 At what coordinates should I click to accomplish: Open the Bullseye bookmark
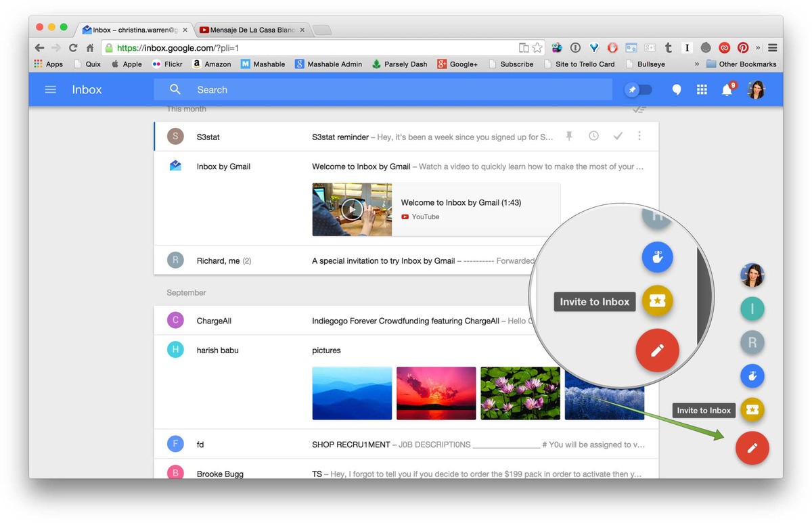click(646, 64)
